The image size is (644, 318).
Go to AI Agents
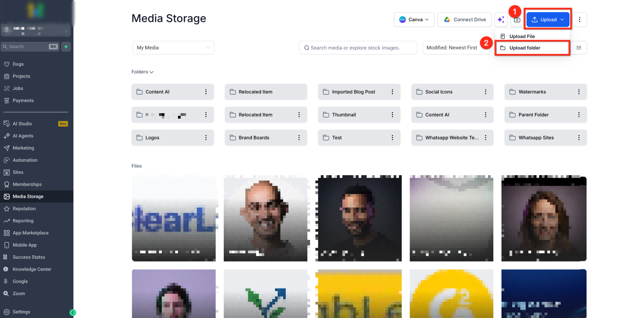37,136
